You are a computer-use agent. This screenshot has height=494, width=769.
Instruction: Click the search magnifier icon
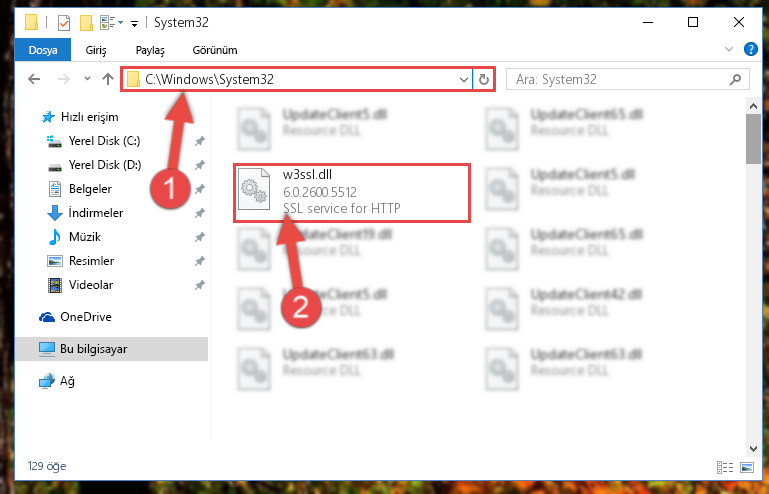pos(735,79)
